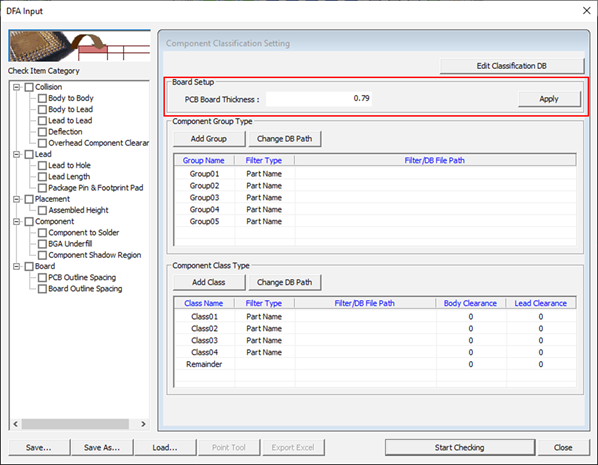Collapse the Collision tree category
The width and height of the screenshot is (598, 465).
pos(16,87)
